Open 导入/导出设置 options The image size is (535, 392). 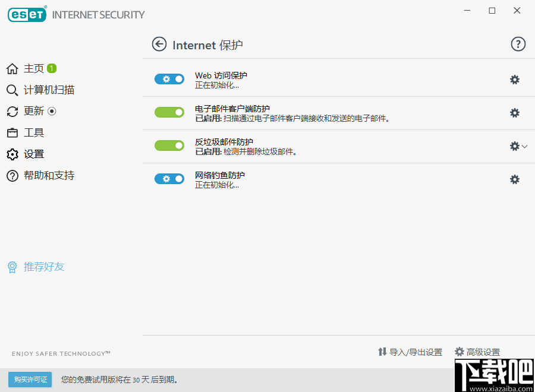point(410,352)
